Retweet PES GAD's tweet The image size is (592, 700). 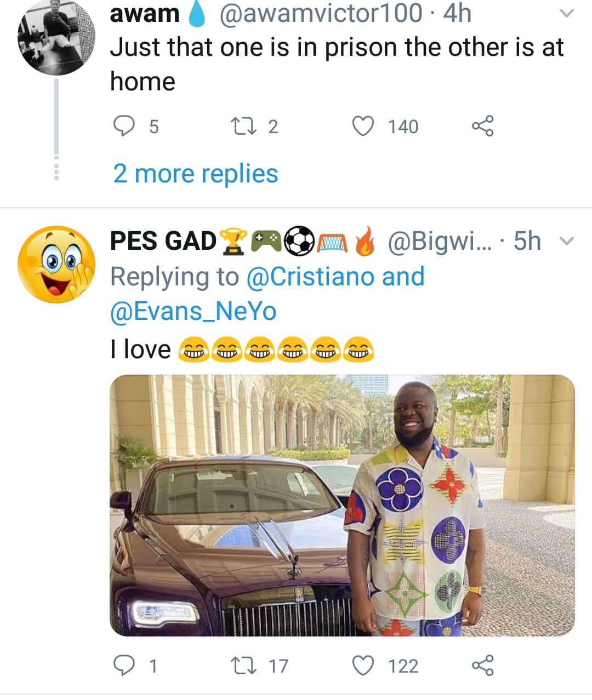click(241, 665)
